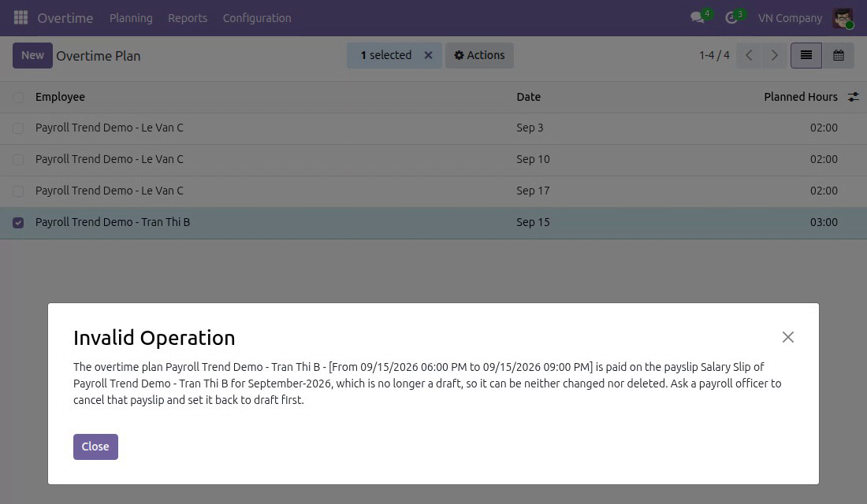Open the VN Company switcher

(790, 17)
